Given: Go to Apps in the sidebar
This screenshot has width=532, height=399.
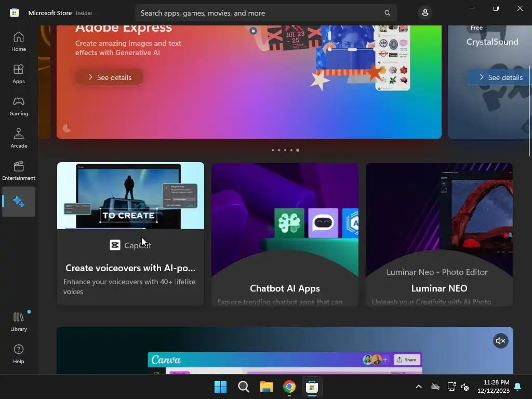Looking at the screenshot, I should (19, 74).
